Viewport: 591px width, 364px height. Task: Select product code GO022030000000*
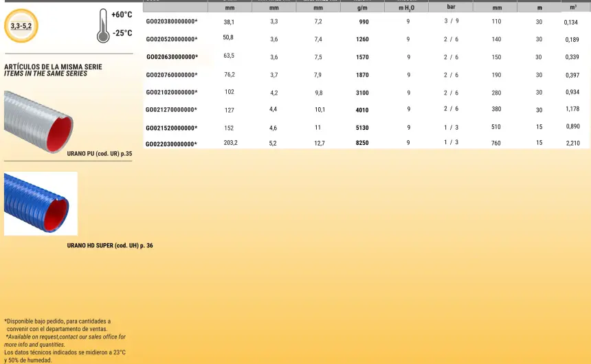point(171,144)
